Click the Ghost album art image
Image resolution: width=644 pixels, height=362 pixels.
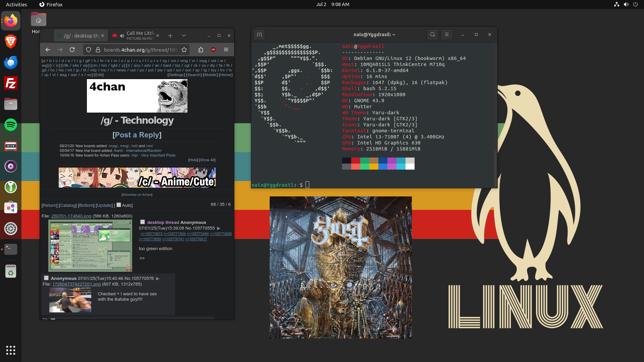point(341,267)
